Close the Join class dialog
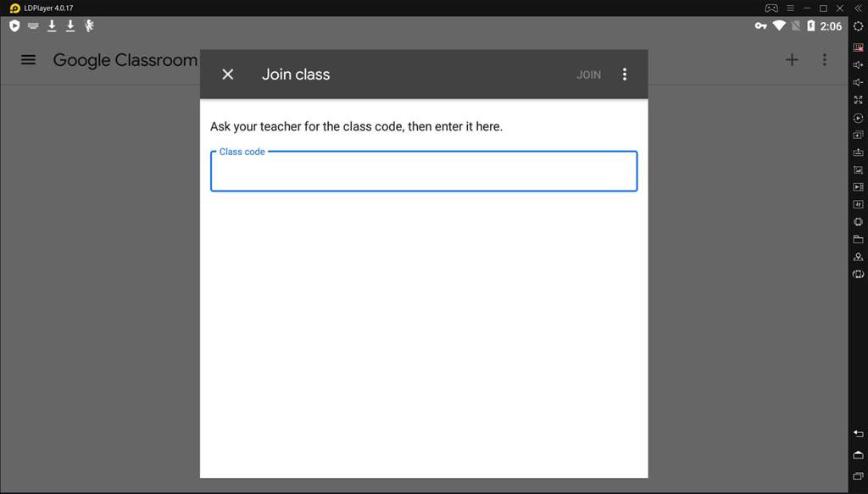868x494 pixels. (x=227, y=75)
